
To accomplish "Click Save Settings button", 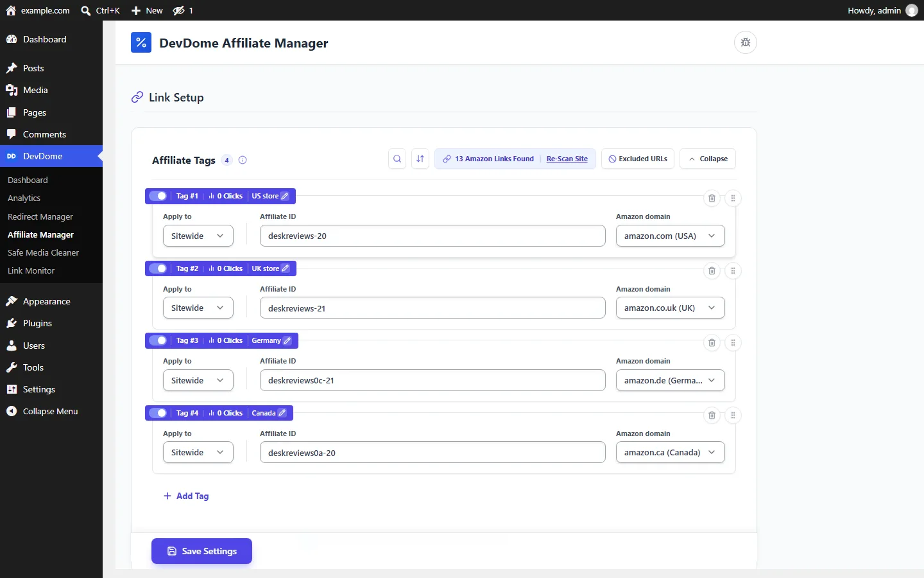I will [x=201, y=551].
